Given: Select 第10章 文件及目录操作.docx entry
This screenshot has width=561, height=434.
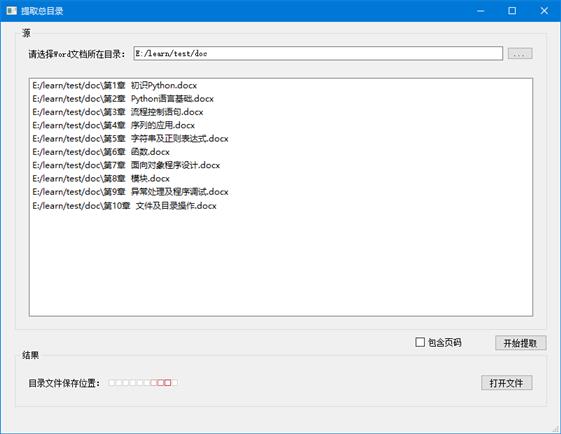Looking at the screenshot, I should point(125,206).
